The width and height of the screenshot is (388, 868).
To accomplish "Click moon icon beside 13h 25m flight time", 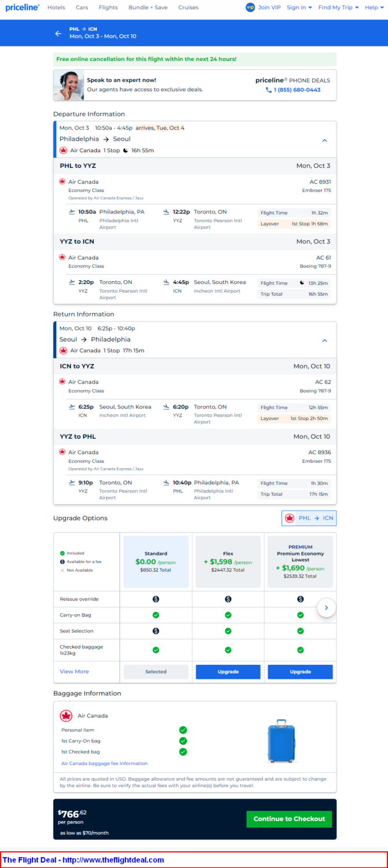I will tap(302, 283).
